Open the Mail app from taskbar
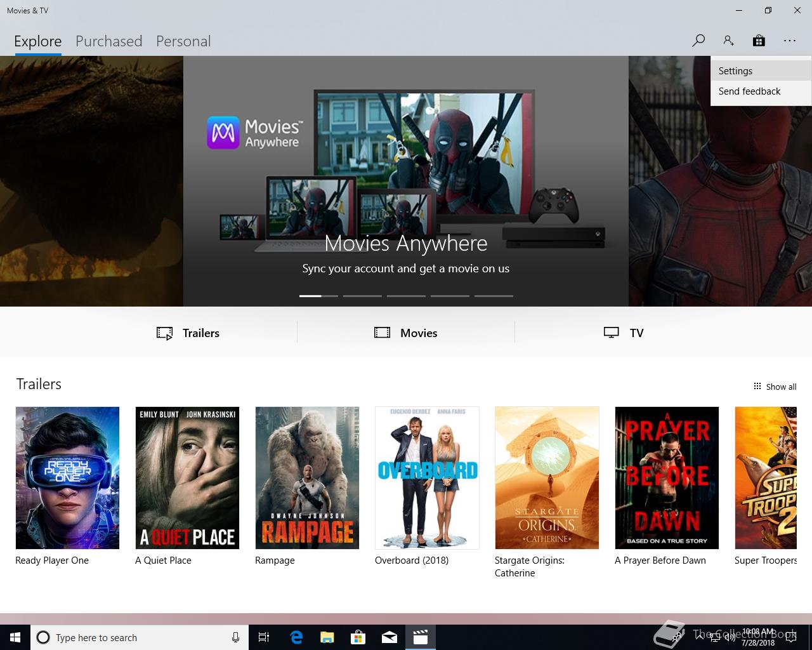The height and width of the screenshot is (650, 812). [390, 637]
